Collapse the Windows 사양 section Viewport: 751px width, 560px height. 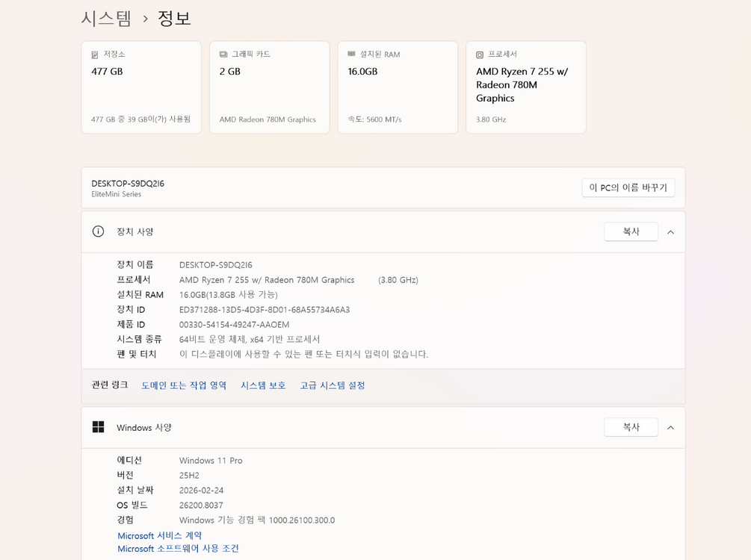coord(670,427)
